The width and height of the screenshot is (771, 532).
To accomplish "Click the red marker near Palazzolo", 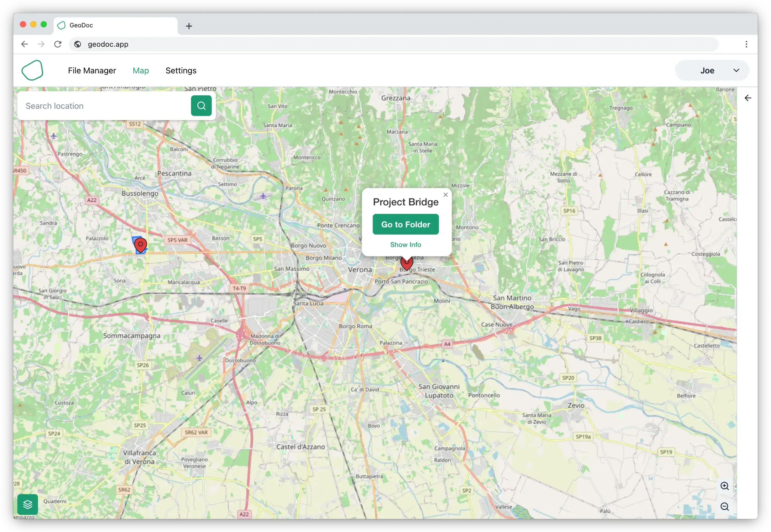I will tap(140, 245).
